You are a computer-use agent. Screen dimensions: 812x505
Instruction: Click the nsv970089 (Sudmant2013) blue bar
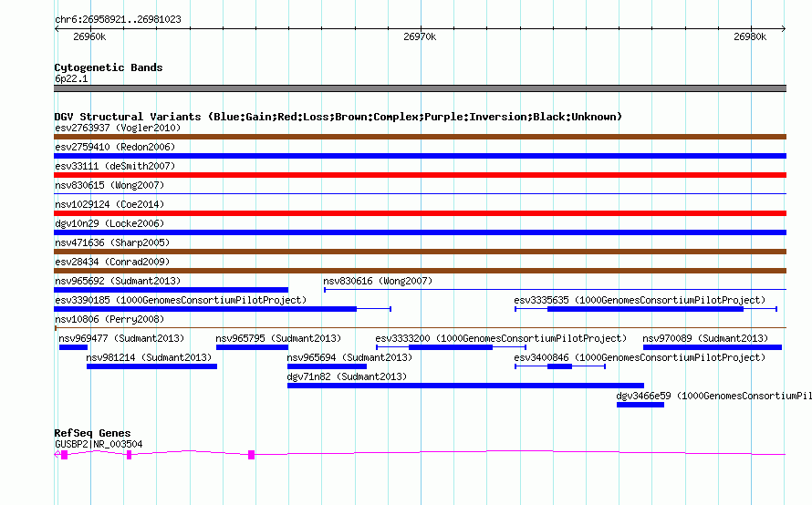[713, 347]
